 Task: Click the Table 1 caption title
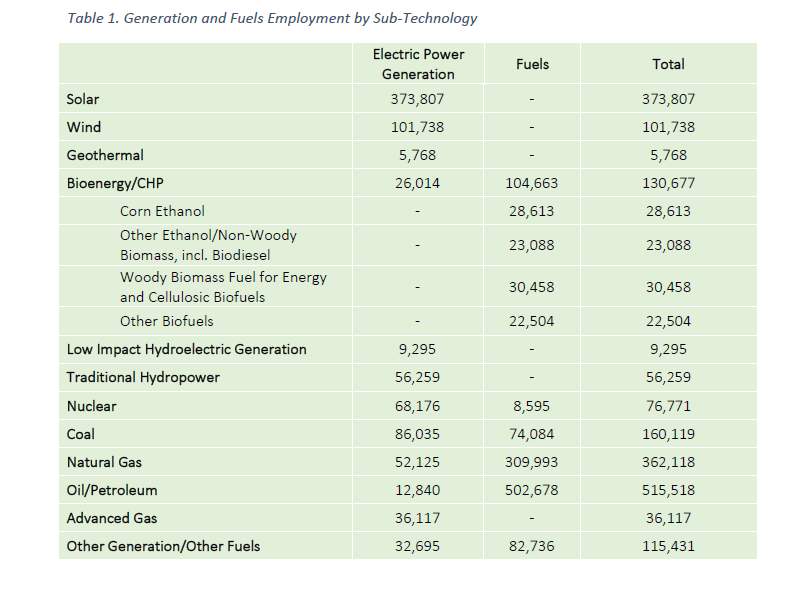click(272, 18)
